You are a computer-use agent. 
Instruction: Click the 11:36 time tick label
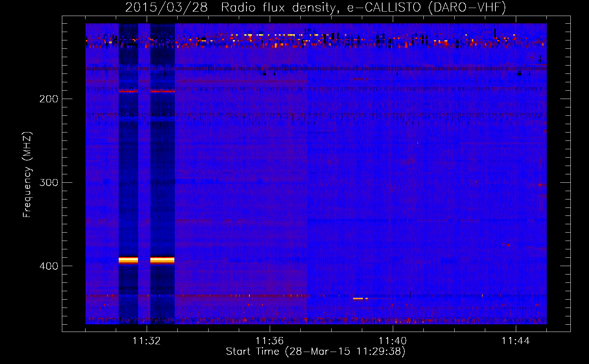coord(270,341)
